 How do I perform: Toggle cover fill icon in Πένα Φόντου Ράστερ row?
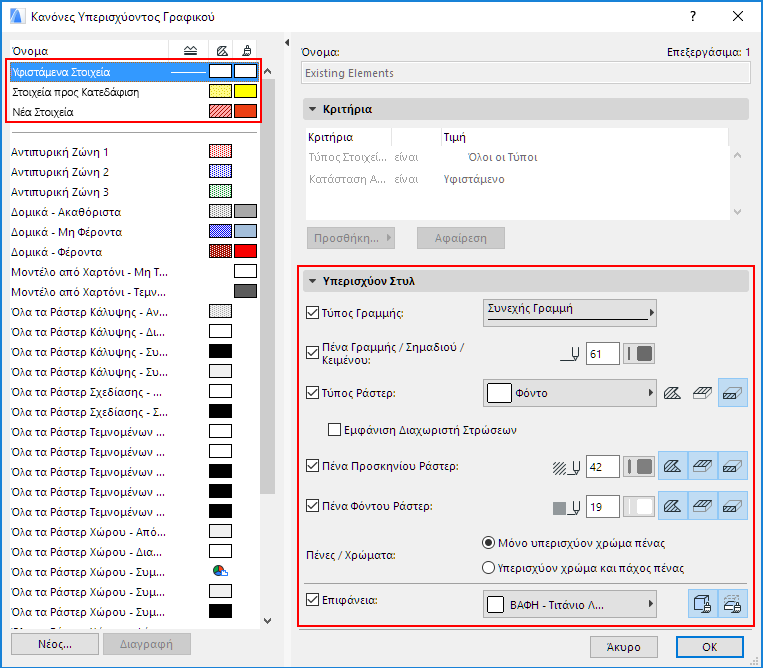click(702, 506)
